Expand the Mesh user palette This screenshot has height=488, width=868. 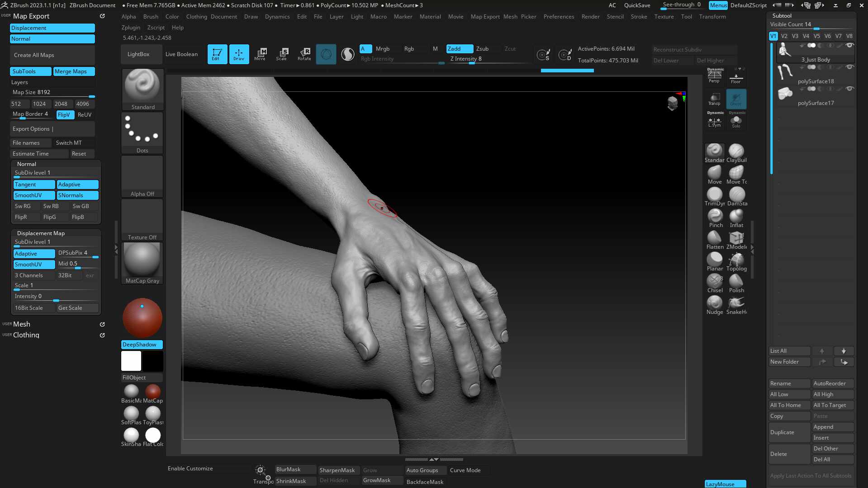21,324
